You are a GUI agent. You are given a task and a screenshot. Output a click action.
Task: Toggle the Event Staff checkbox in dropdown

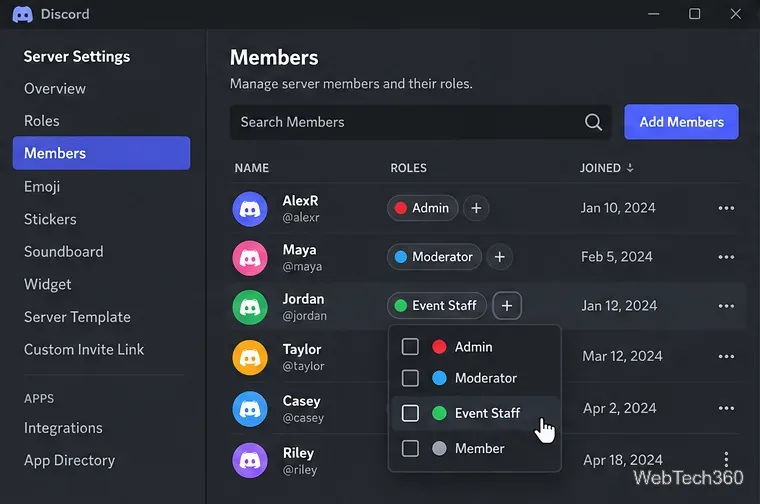(x=410, y=413)
